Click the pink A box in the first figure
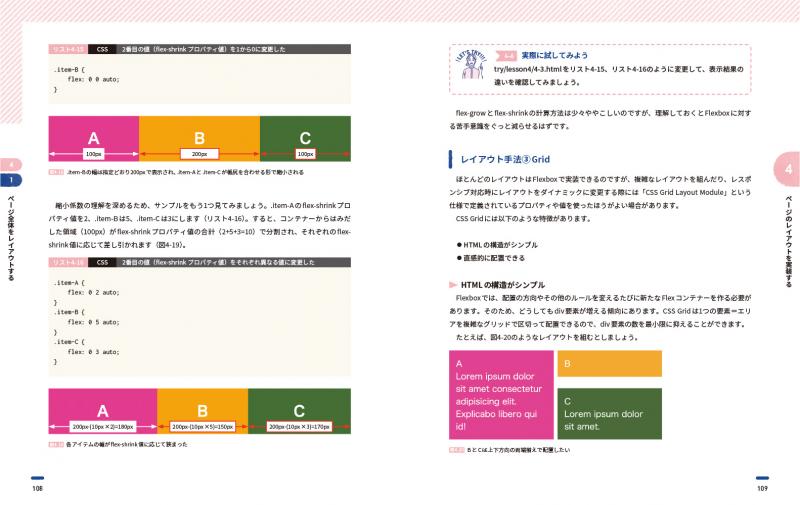Image resolution: width=800 pixels, height=505 pixels. coord(93,139)
